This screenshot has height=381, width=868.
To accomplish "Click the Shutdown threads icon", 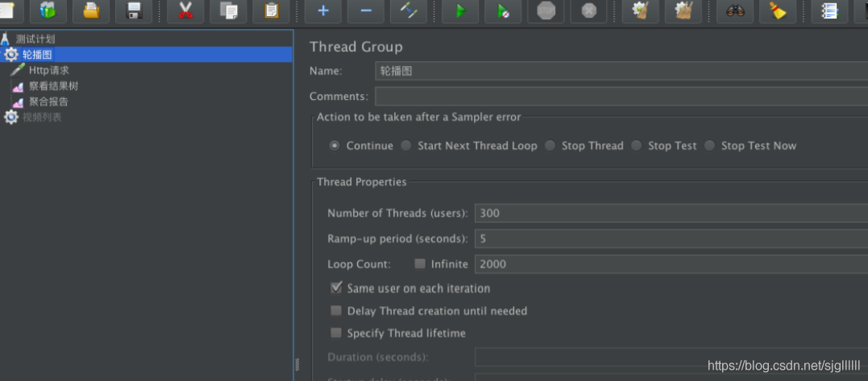I will click(589, 10).
